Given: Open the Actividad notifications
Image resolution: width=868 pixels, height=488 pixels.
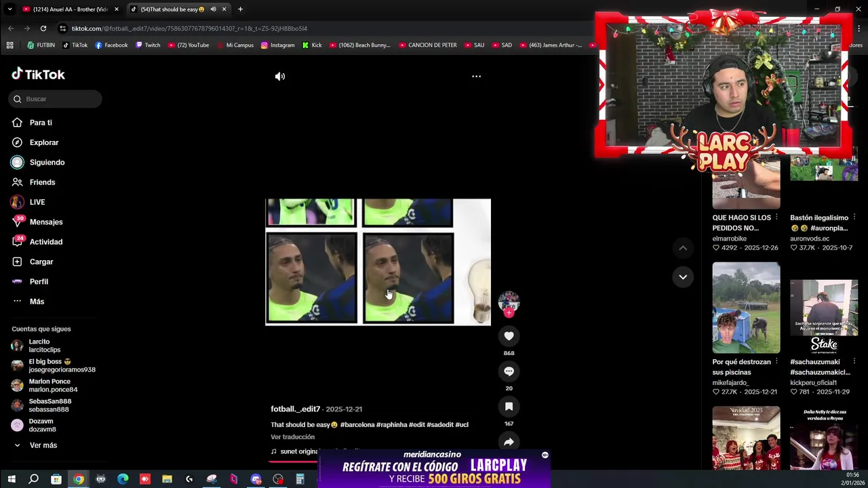Looking at the screenshot, I should (46, 242).
